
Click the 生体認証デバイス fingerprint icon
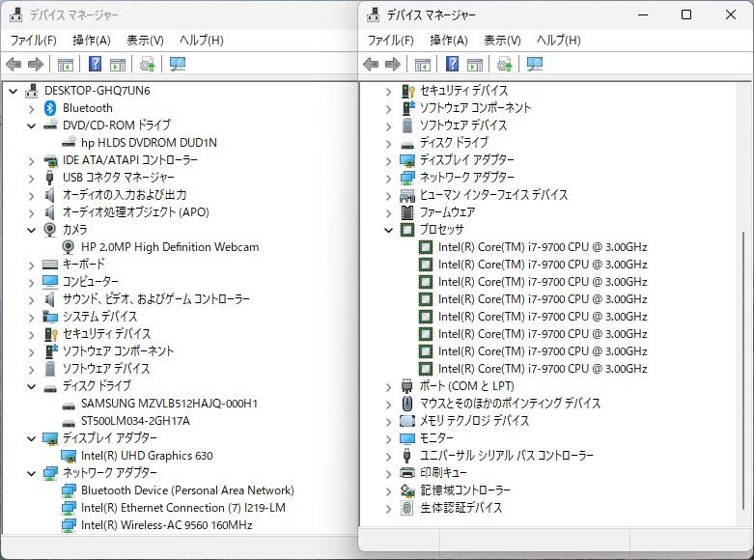tap(406, 508)
